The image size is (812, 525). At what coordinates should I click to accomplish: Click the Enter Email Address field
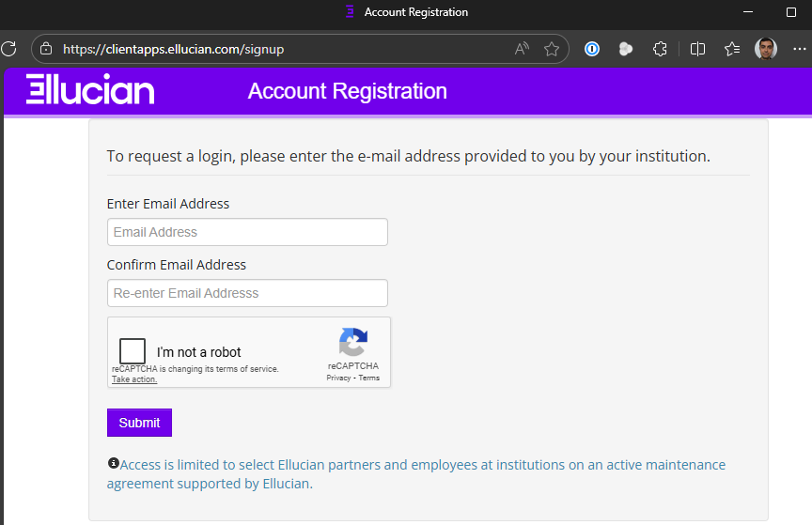pyautogui.click(x=247, y=232)
